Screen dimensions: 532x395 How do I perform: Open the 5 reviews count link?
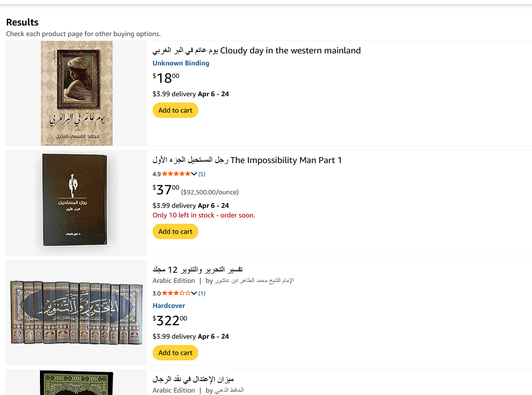201,174
